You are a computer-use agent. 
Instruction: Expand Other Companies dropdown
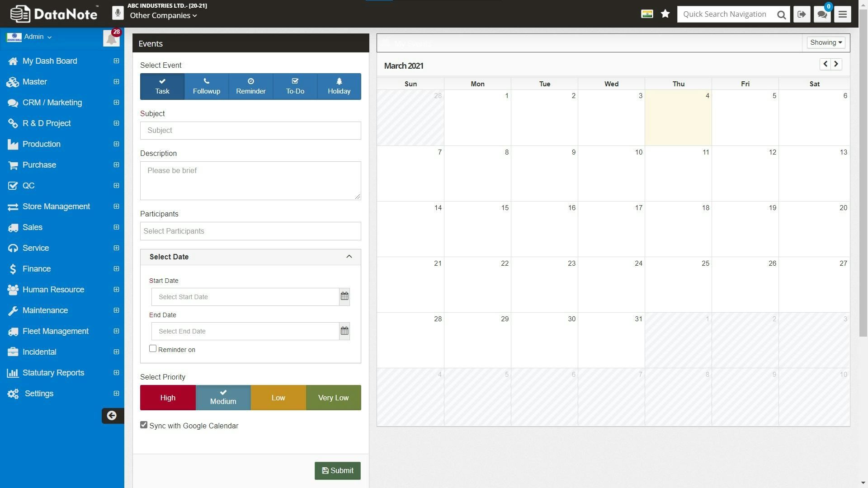(163, 16)
